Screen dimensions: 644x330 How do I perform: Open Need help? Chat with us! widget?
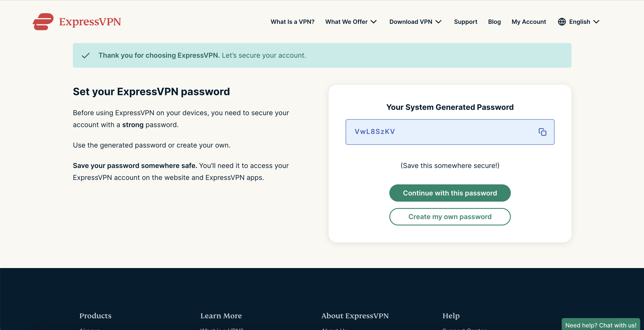point(601,324)
